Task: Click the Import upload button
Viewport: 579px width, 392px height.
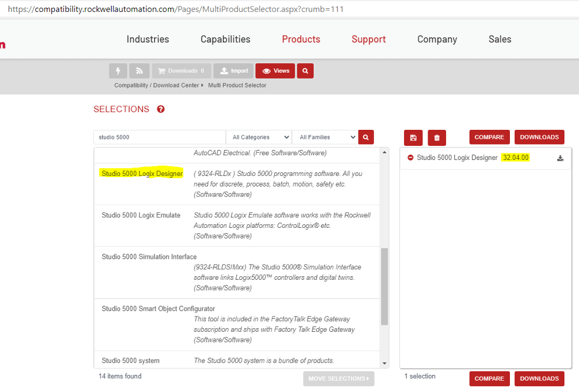Action: [234, 71]
